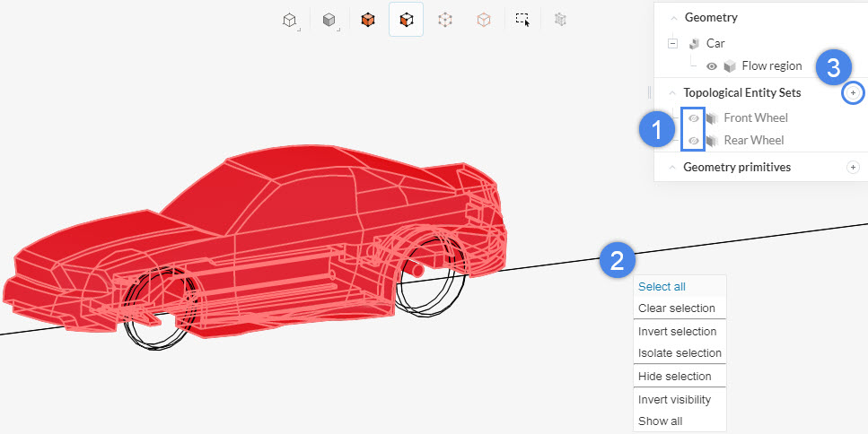
Task: Select the Flow region item
Action: [x=772, y=65]
